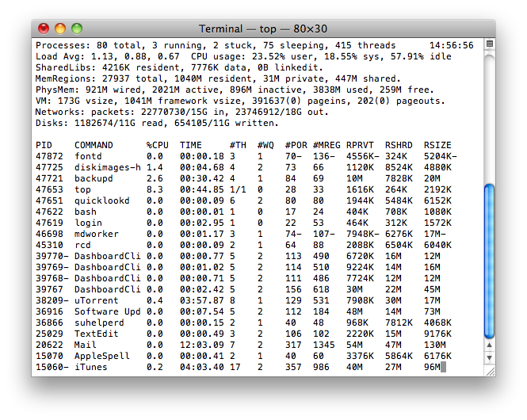
Task: Click the %CPU column header
Action: coord(157,145)
